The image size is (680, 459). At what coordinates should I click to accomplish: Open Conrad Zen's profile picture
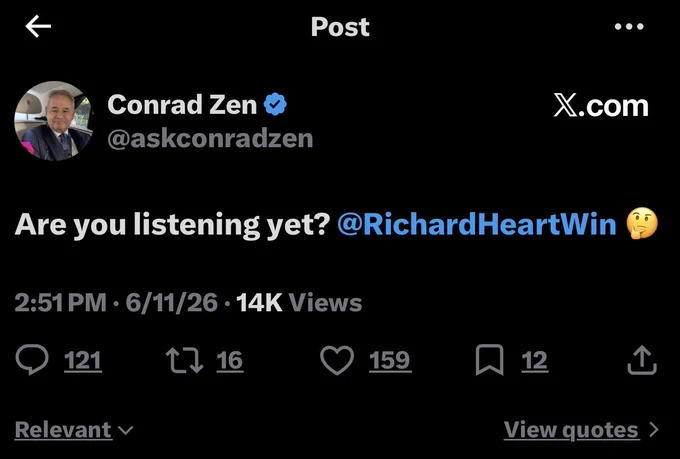54,121
